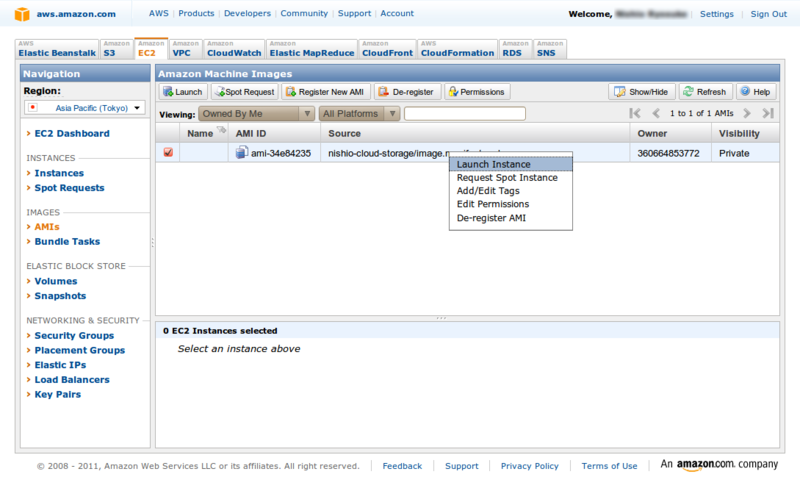Open EC2 Dashboard in navigation

(x=72, y=133)
